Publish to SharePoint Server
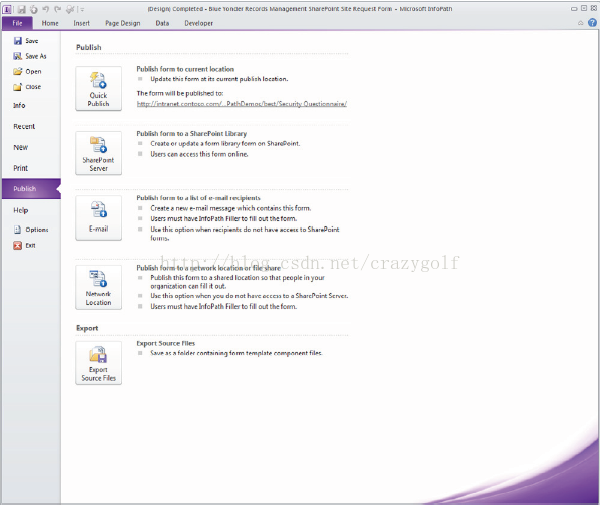This screenshot has width=600, height=505. pyautogui.click(x=98, y=153)
